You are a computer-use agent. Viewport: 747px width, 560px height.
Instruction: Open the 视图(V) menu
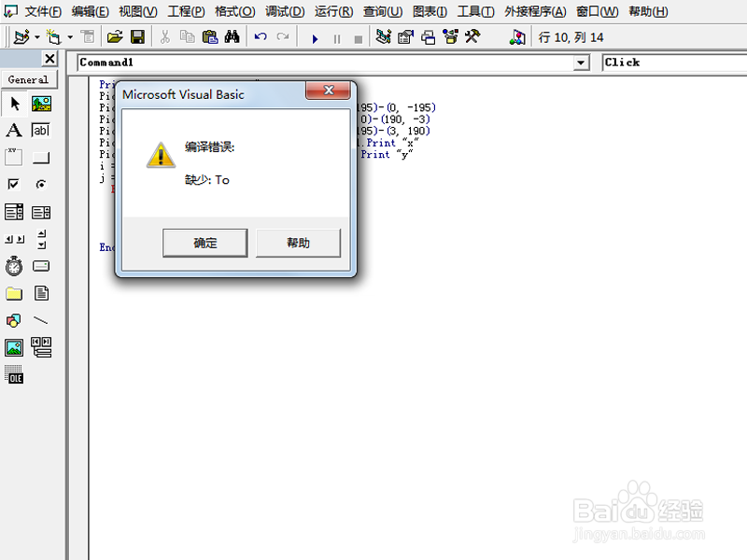pos(138,11)
